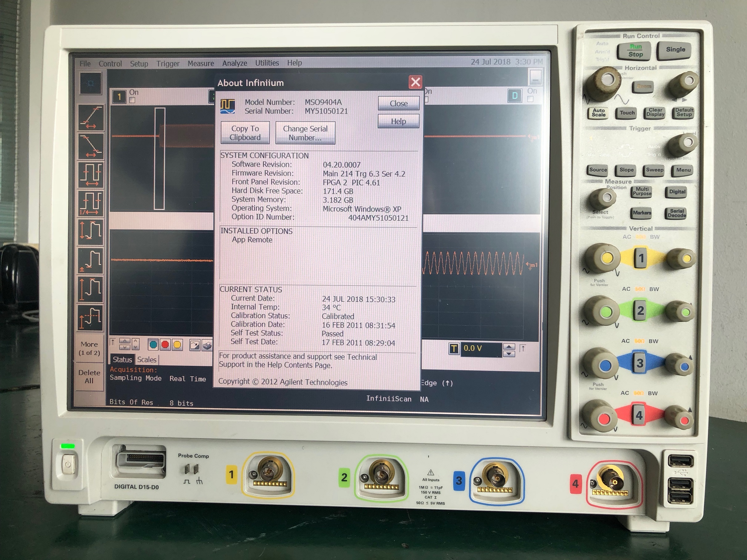The width and height of the screenshot is (747, 560).
Task: Click the printer icon below the waveform
Action: (x=207, y=345)
